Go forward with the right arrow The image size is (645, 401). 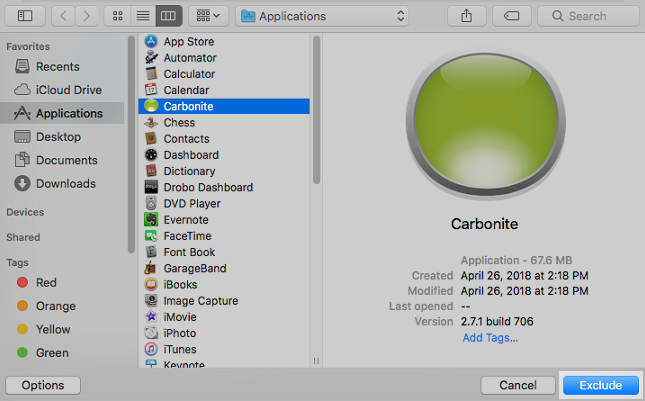(x=86, y=16)
